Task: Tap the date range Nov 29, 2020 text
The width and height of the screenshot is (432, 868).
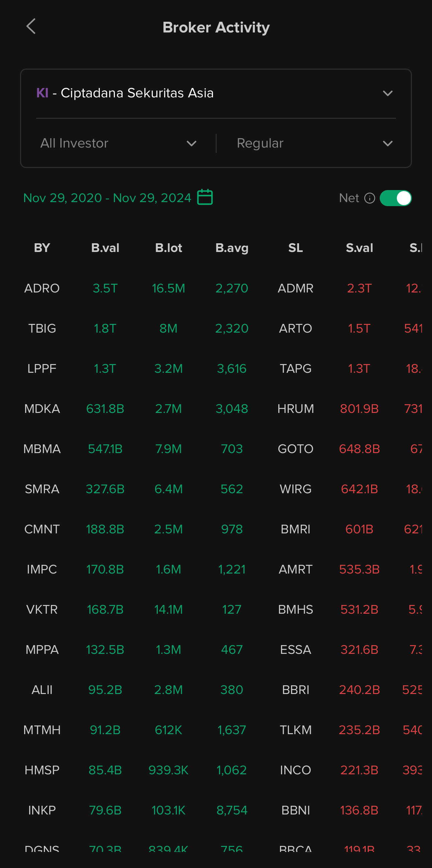Action: [63, 198]
